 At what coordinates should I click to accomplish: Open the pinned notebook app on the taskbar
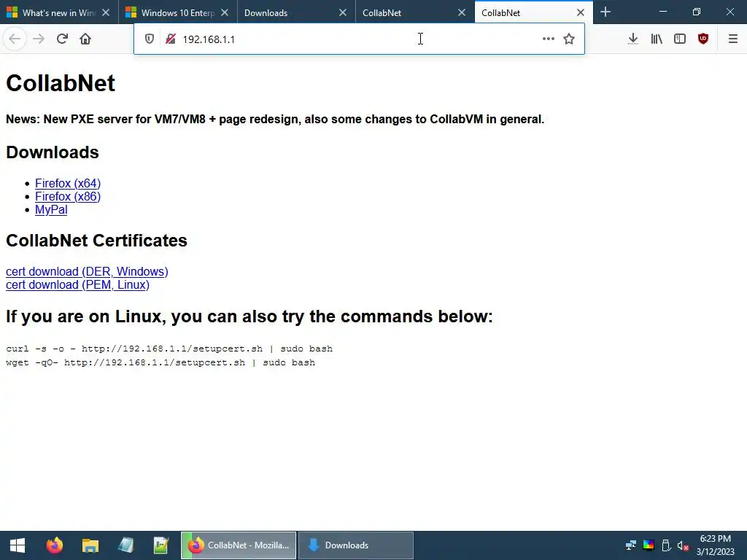point(125,545)
